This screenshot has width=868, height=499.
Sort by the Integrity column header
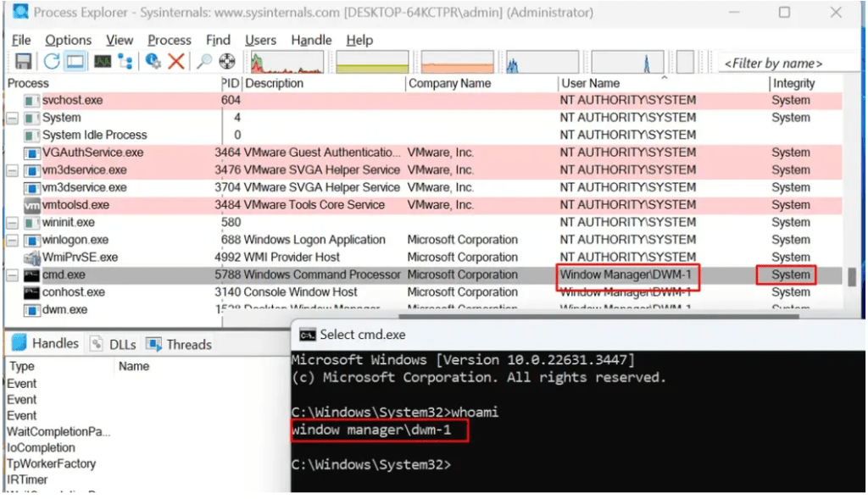tap(793, 83)
